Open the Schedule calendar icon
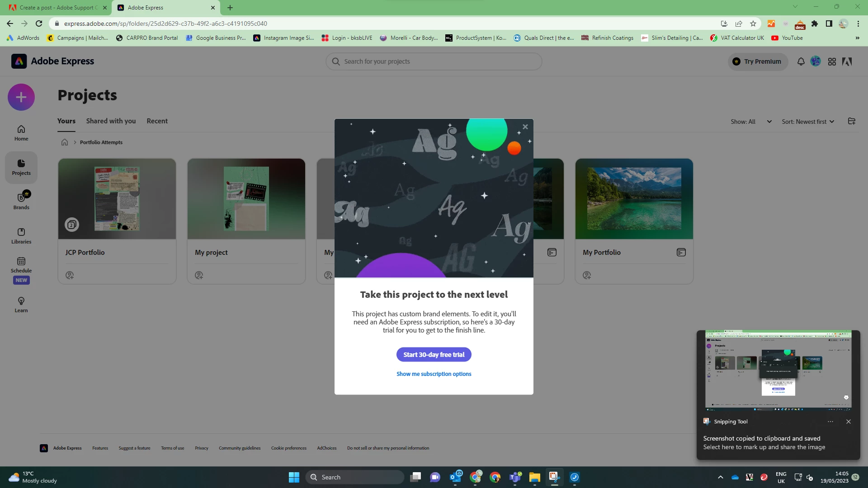Viewport: 868px width, 488px height. pyautogui.click(x=21, y=262)
